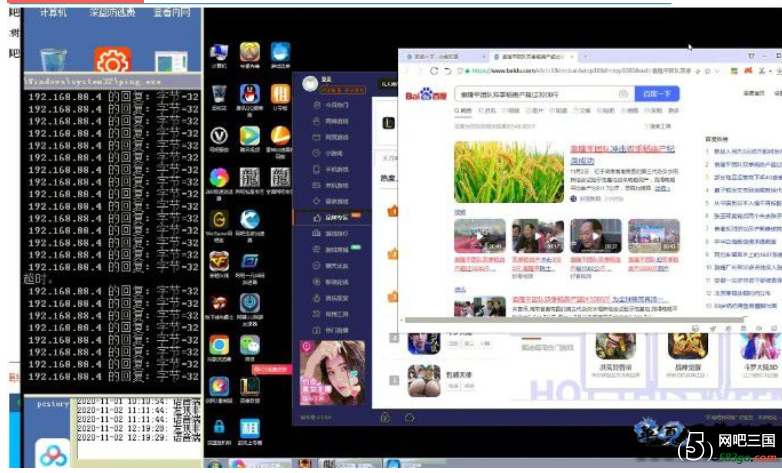The width and height of the screenshot is (782, 473).
Task: Launch the WeChat desktop icon
Action: pos(249,345)
